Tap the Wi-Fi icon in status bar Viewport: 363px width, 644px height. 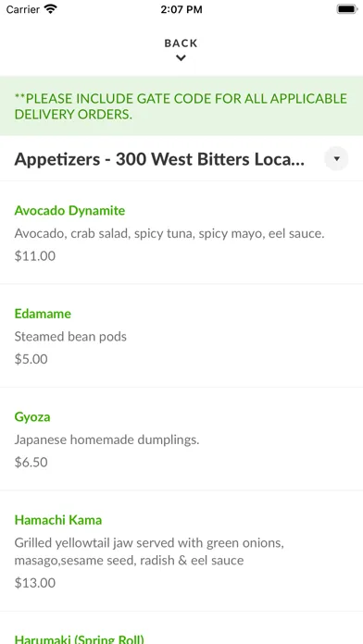[51, 9]
